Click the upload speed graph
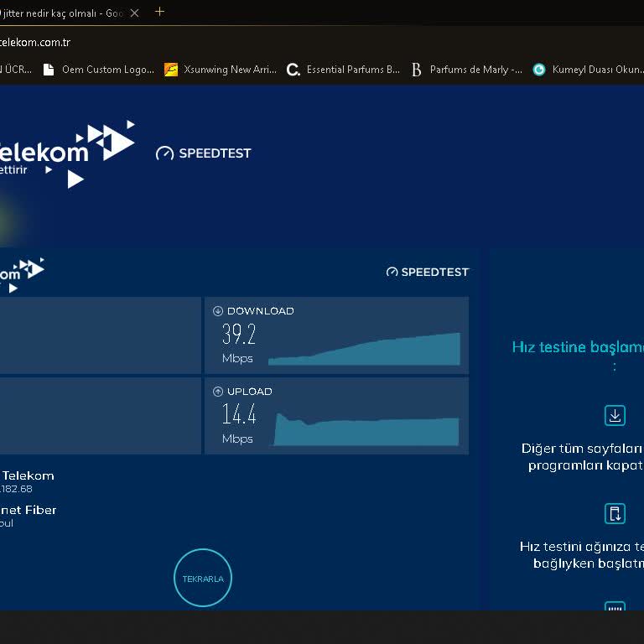644x644 pixels. [366, 429]
